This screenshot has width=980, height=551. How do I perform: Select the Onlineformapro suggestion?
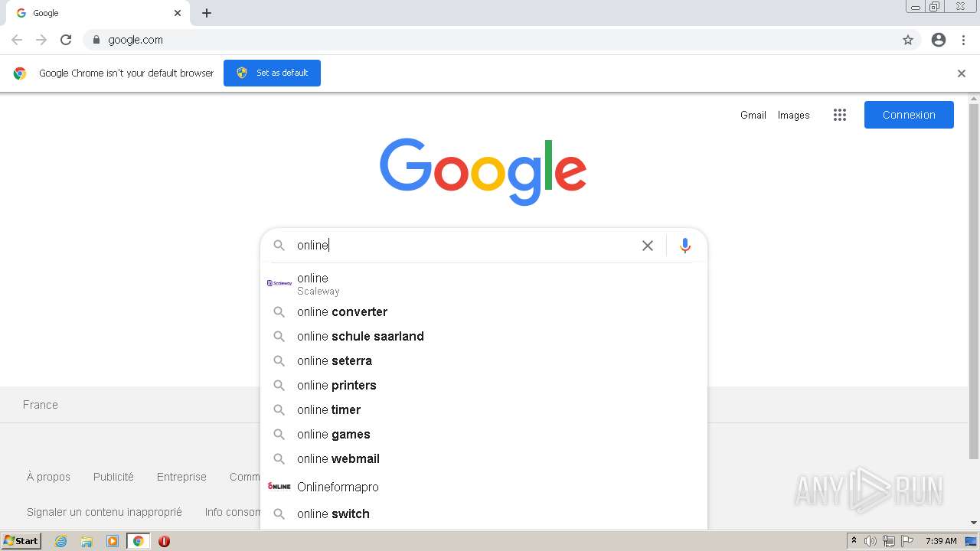pyautogui.click(x=484, y=487)
